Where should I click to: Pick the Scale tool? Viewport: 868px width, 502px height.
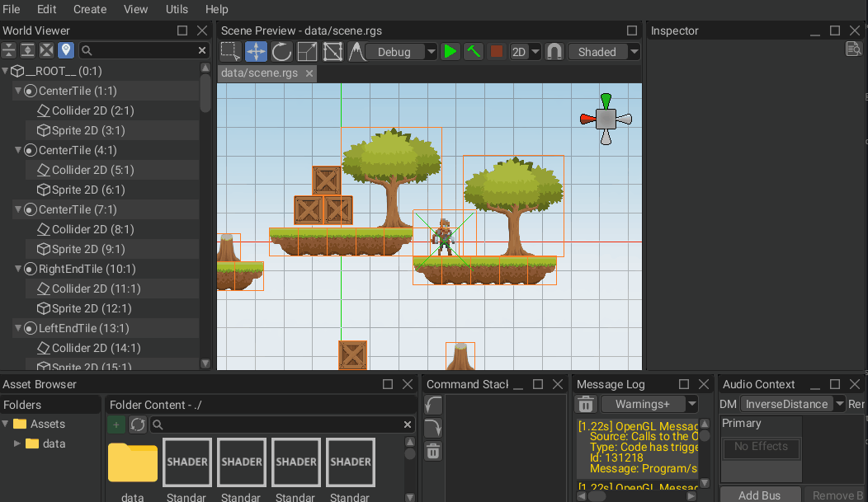[307, 51]
